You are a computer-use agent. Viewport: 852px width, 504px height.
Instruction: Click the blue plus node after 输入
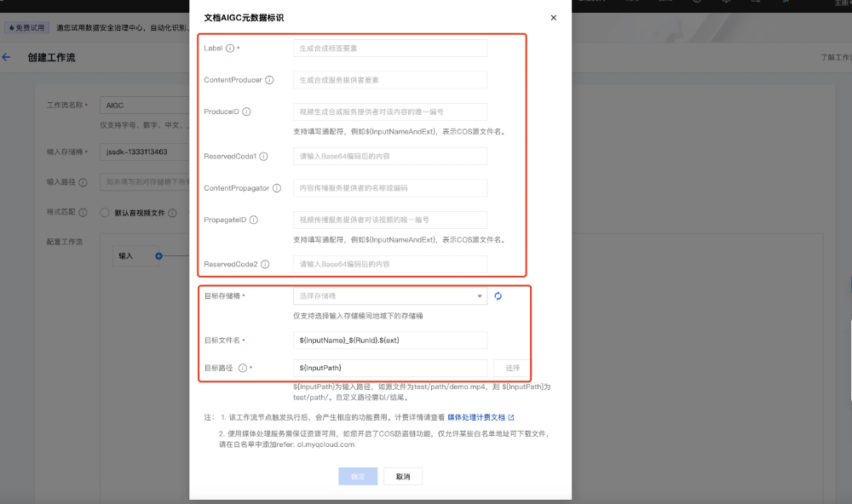(x=158, y=255)
